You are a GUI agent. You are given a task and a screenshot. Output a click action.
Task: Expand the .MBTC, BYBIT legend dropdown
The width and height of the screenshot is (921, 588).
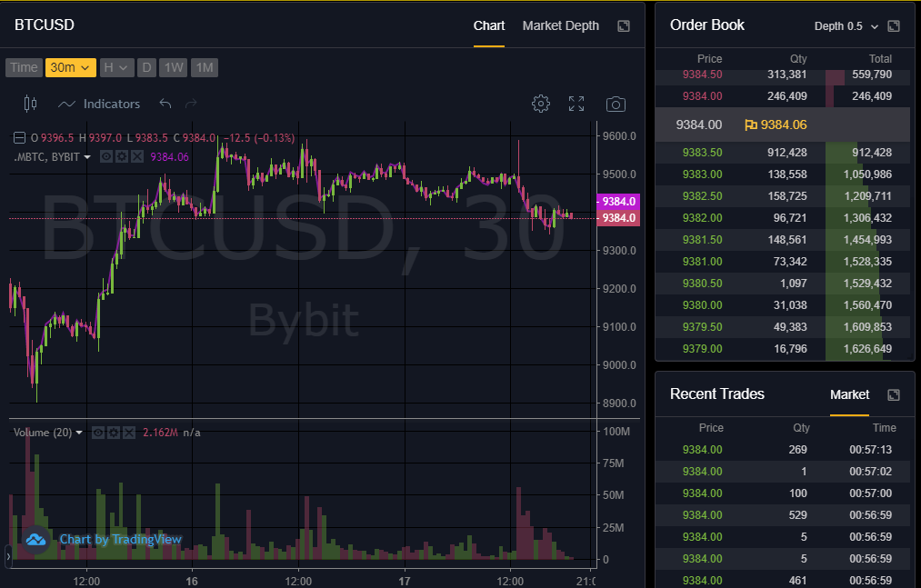[87, 157]
